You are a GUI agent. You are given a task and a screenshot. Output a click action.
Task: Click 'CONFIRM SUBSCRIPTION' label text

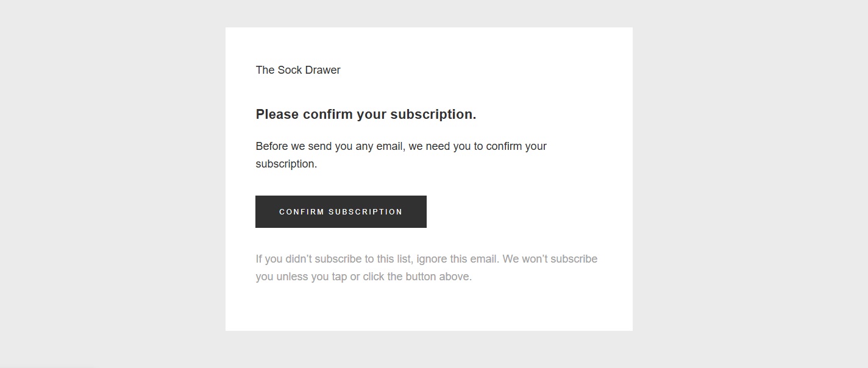pyautogui.click(x=341, y=211)
